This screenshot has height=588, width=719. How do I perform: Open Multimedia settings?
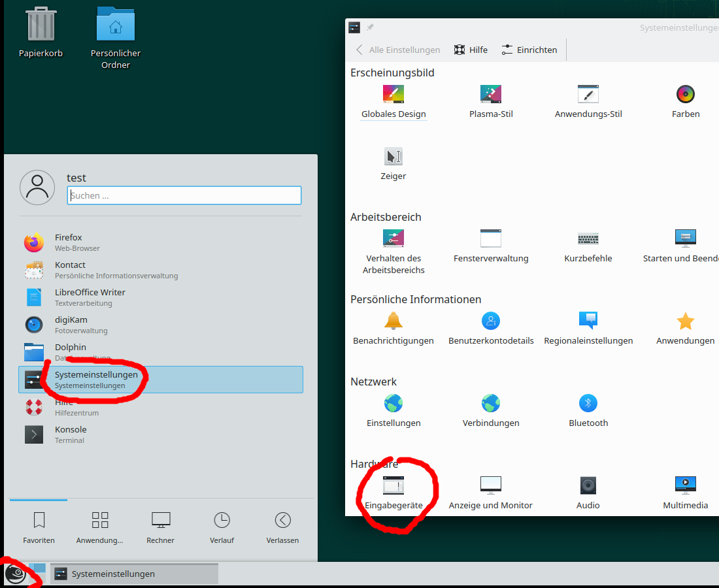click(x=686, y=493)
